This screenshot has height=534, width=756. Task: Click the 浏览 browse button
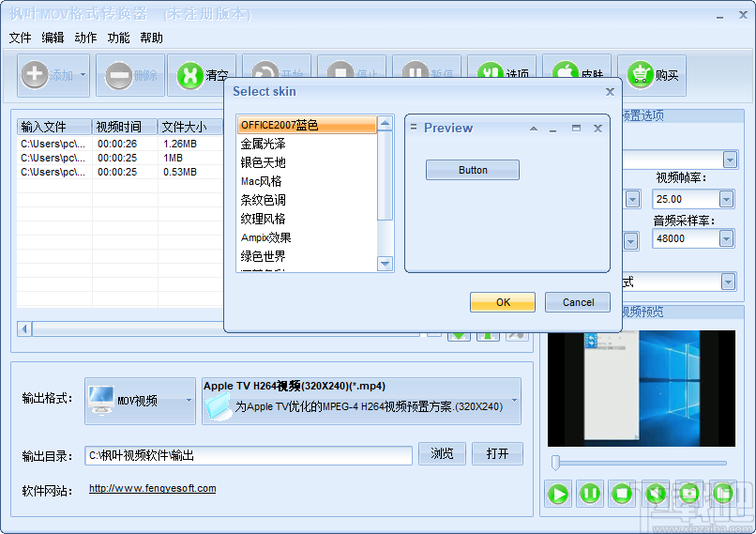tap(442, 453)
